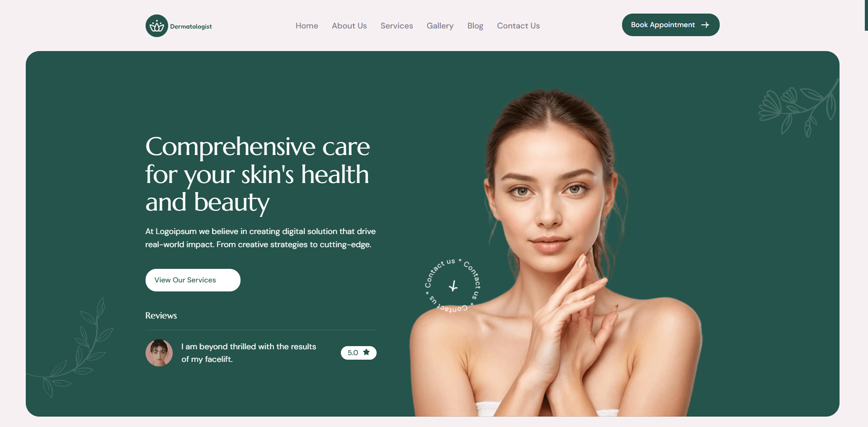Open the Services menu item

coord(396,26)
